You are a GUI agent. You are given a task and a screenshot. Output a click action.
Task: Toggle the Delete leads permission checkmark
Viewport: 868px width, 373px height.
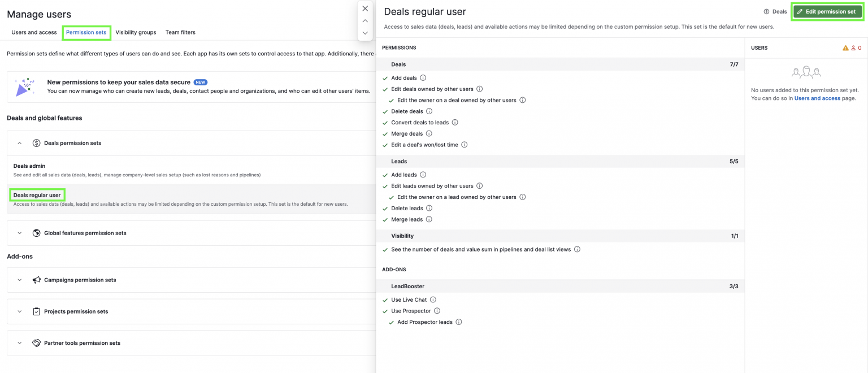pyautogui.click(x=385, y=208)
